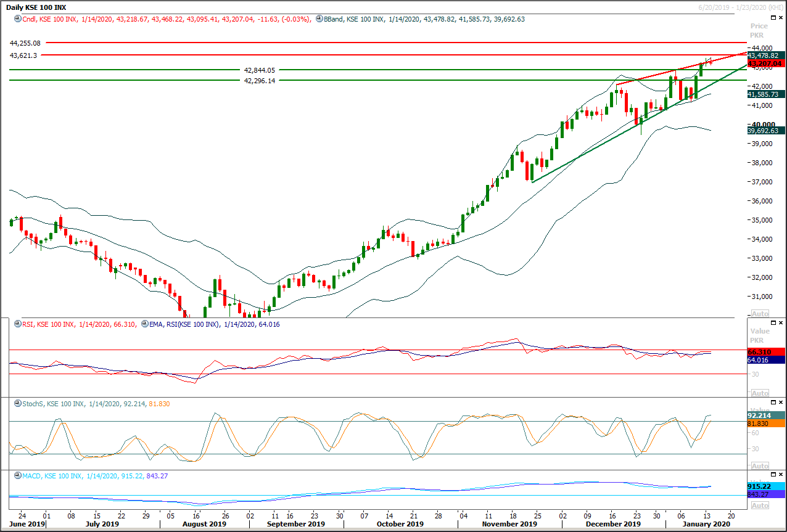Click the 39,692.63 lower band price tag
The height and width of the screenshot is (532, 787).
tap(765, 131)
